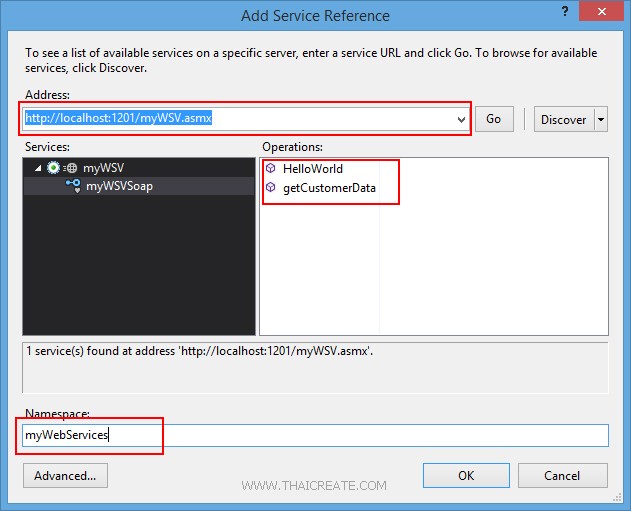
Task: Focus the Namespace text field
Action: (315, 435)
